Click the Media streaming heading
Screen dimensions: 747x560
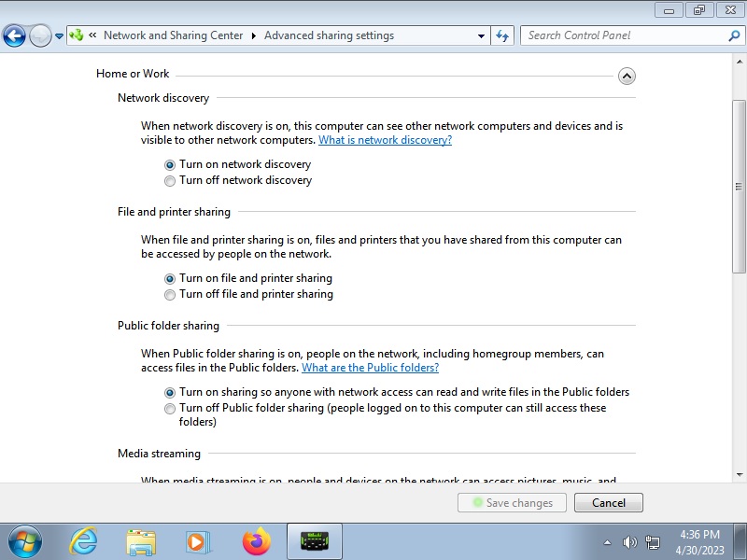(159, 454)
